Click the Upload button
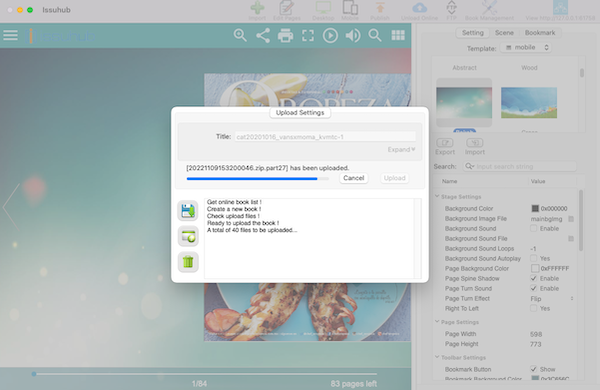The image size is (600, 390). coord(395,178)
